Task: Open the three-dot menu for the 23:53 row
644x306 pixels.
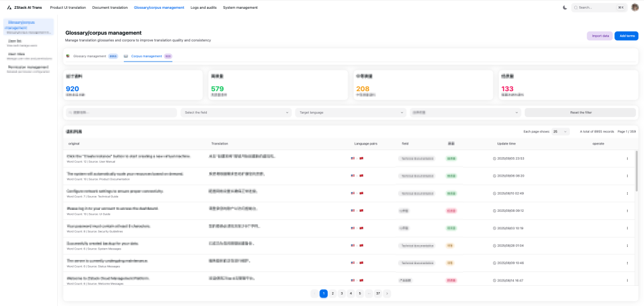Action: point(627,158)
